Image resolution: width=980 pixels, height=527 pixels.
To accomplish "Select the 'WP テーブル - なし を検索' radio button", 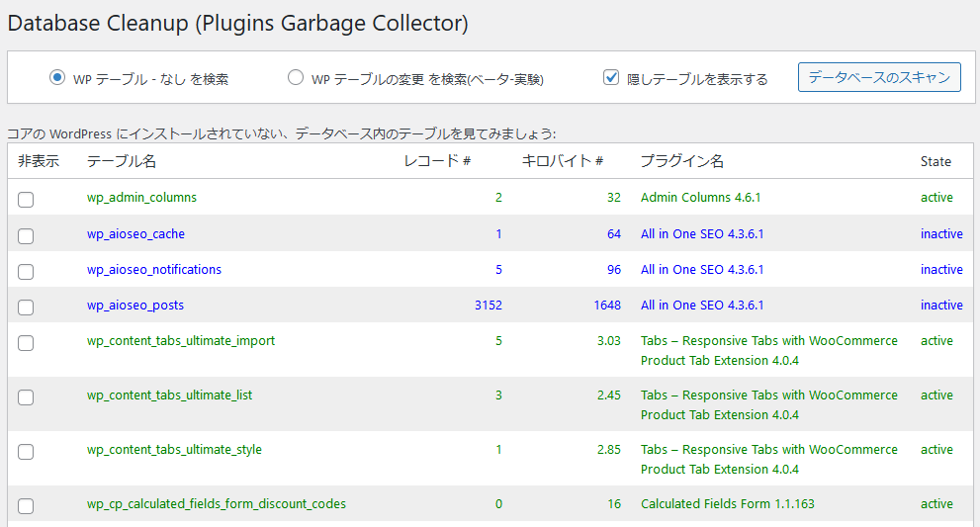I will tap(57, 77).
